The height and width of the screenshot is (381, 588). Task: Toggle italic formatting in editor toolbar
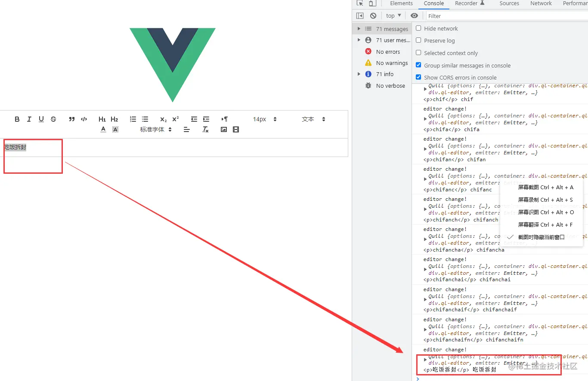point(29,119)
